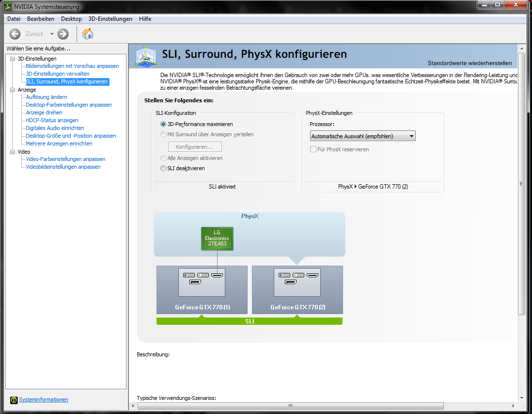Open Auflösung ändern

click(x=47, y=97)
